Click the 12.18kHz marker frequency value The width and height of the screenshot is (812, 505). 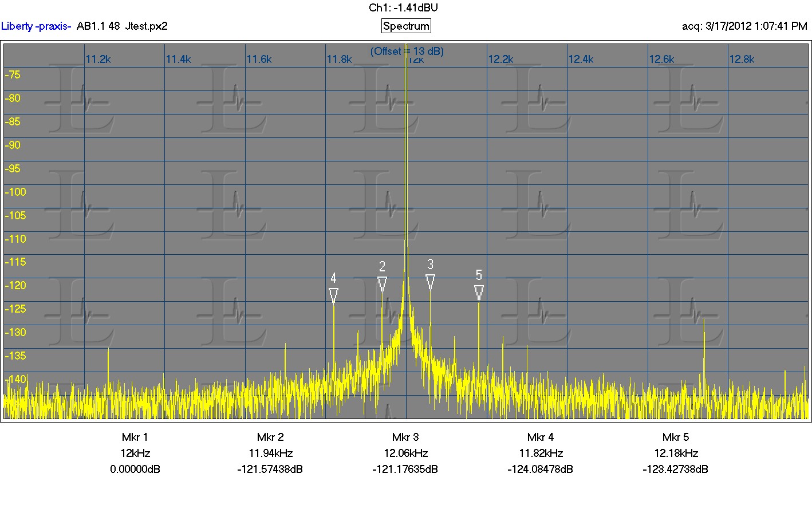676,453
